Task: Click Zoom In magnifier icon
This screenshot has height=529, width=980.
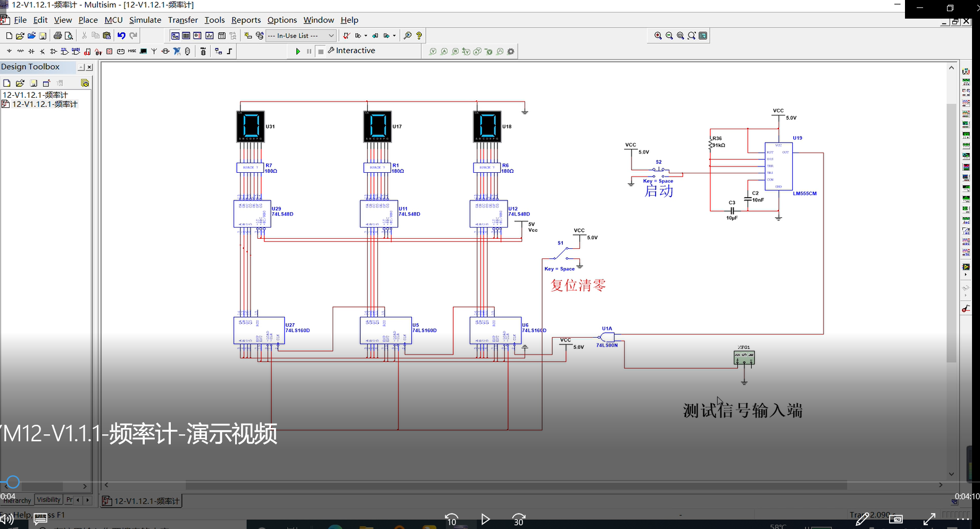Action: [x=658, y=36]
